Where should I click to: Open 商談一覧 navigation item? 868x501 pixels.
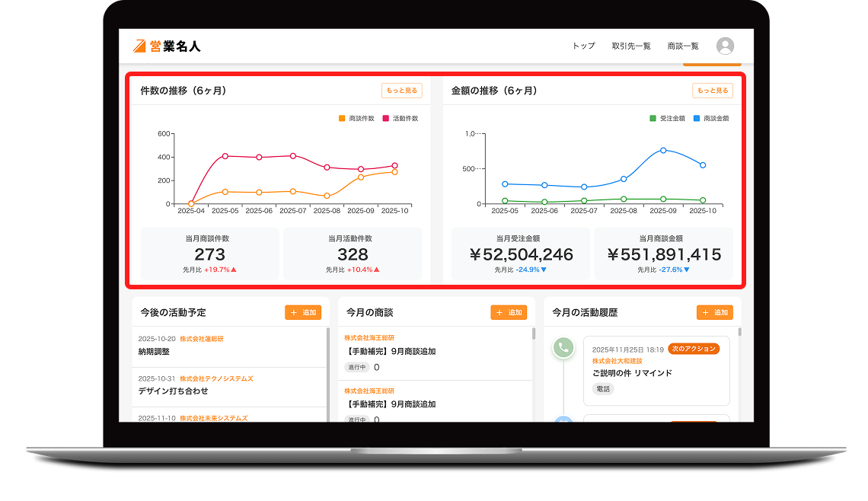click(x=682, y=46)
